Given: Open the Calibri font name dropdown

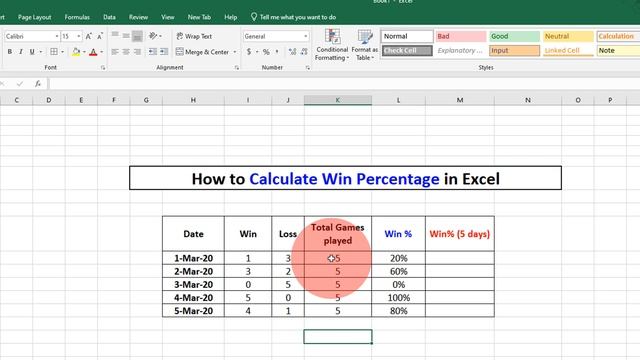Looking at the screenshot, I should [57, 36].
